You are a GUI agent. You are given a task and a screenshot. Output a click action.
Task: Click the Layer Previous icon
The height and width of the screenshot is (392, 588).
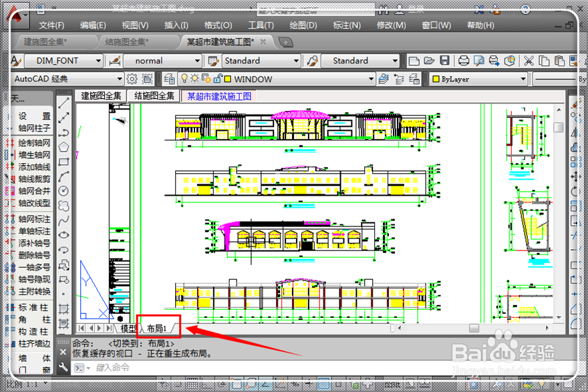[x=399, y=79]
